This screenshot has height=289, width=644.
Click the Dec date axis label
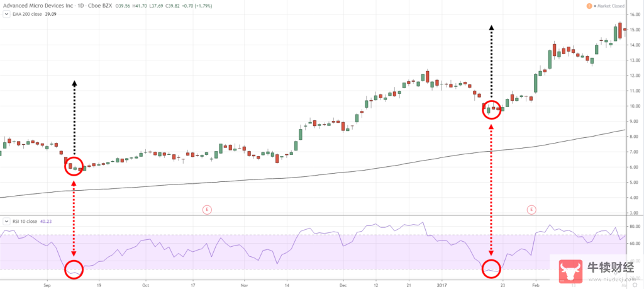pyautogui.click(x=343, y=285)
